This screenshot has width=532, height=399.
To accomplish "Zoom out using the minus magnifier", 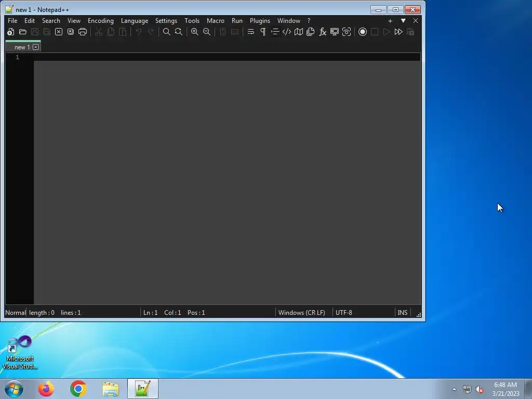I will click(207, 32).
